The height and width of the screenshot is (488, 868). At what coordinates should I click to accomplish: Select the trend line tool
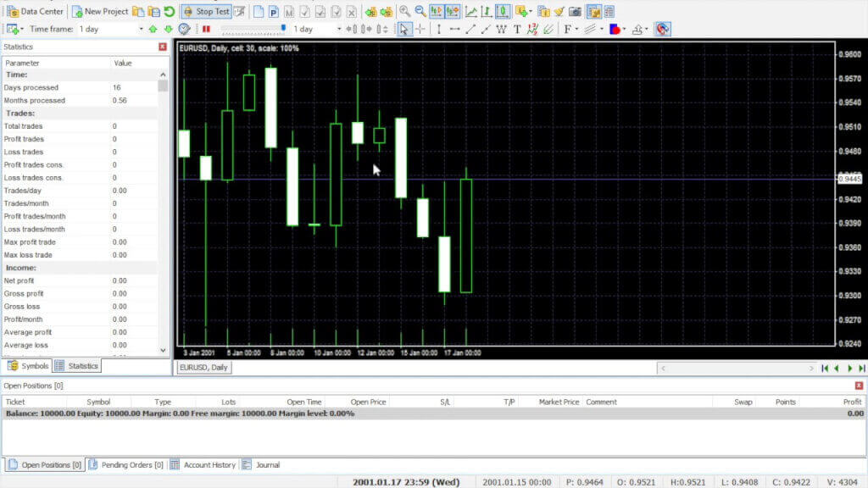click(x=470, y=29)
